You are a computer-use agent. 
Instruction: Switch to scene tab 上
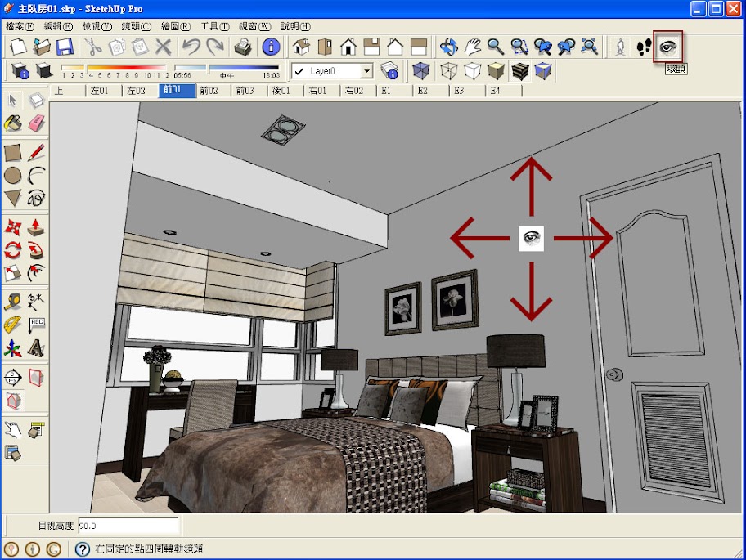tap(68, 90)
